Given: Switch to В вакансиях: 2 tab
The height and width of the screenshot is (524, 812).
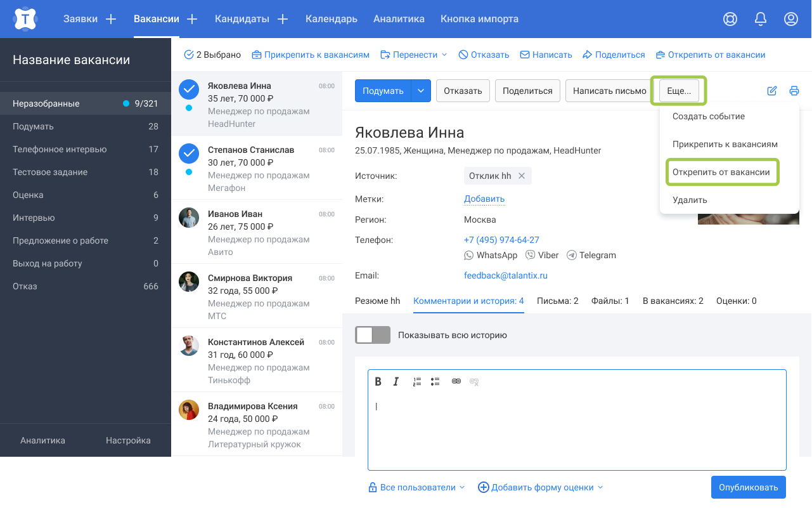Looking at the screenshot, I should click(673, 301).
